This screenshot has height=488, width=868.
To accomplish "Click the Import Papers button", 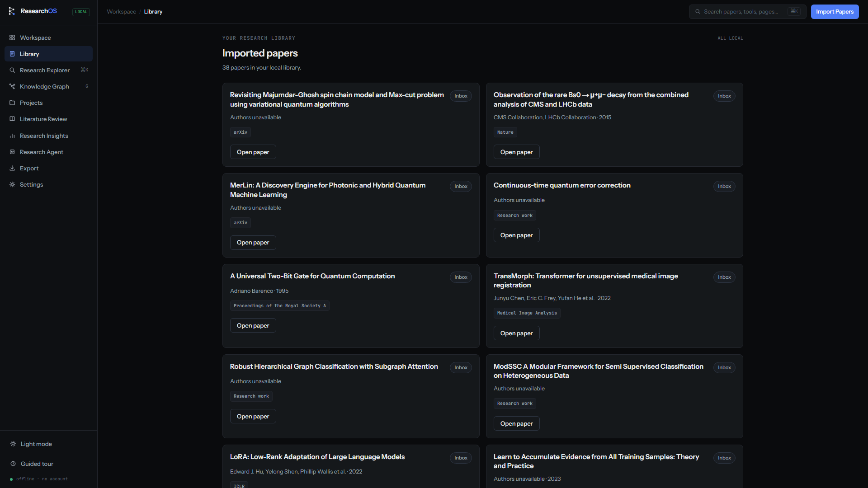I will click(835, 12).
